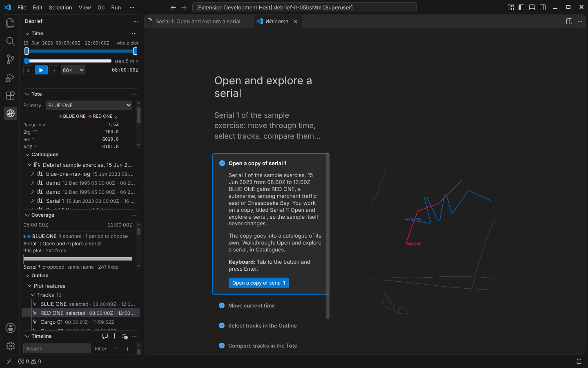Open the Time section ellipsis menu
588x368 pixels.
pos(134,34)
